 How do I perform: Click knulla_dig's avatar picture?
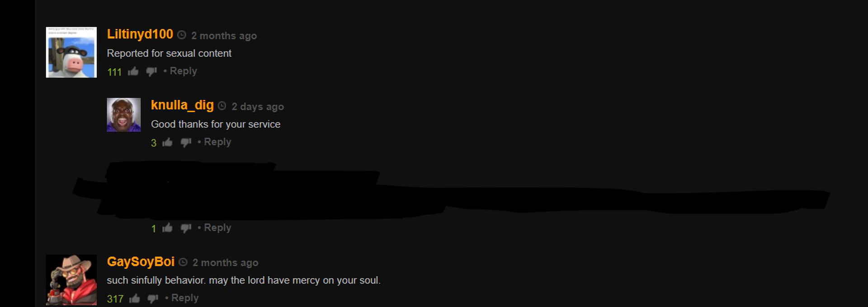(123, 115)
